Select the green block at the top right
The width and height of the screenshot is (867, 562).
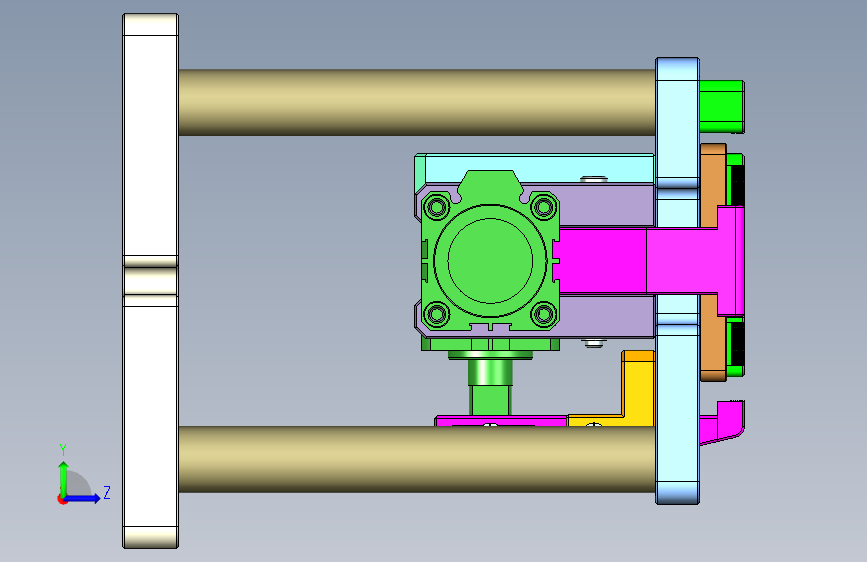coord(722,106)
